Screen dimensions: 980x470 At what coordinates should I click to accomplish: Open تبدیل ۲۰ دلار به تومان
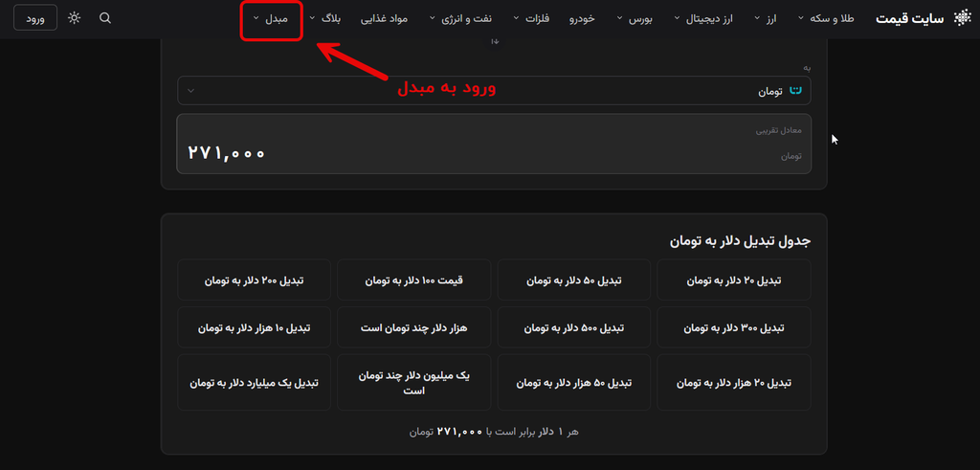(734, 280)
